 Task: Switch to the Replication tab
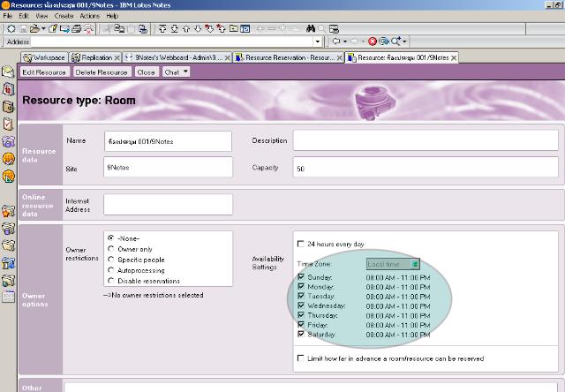pos(95,57)
